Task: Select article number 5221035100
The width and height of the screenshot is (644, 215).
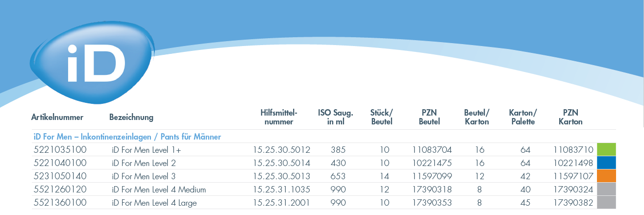Action: 60,149
